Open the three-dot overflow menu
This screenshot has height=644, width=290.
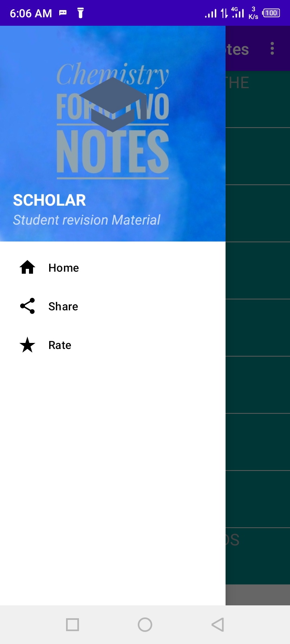[272, 49]
